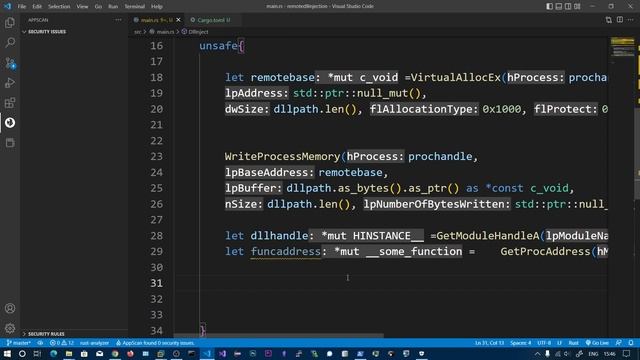Image resolution: width=640 pixels, height=360 pixels.
Task: Open the editor More Actions ellipsis
Action: click(x=631, y=20)
